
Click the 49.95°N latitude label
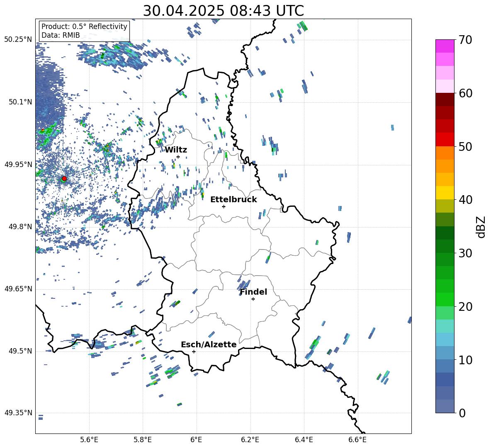[18, 164]
